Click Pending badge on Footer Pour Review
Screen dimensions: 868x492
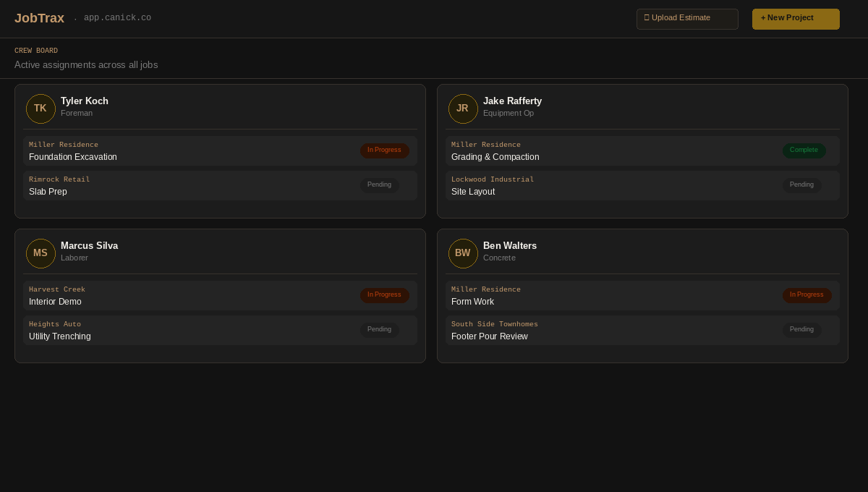tap(801, 330)
